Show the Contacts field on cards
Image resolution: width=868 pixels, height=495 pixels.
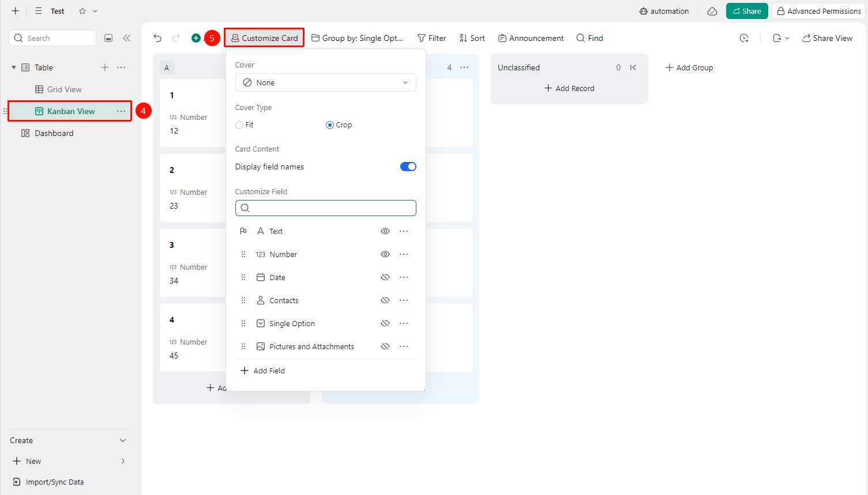(385, 300)
